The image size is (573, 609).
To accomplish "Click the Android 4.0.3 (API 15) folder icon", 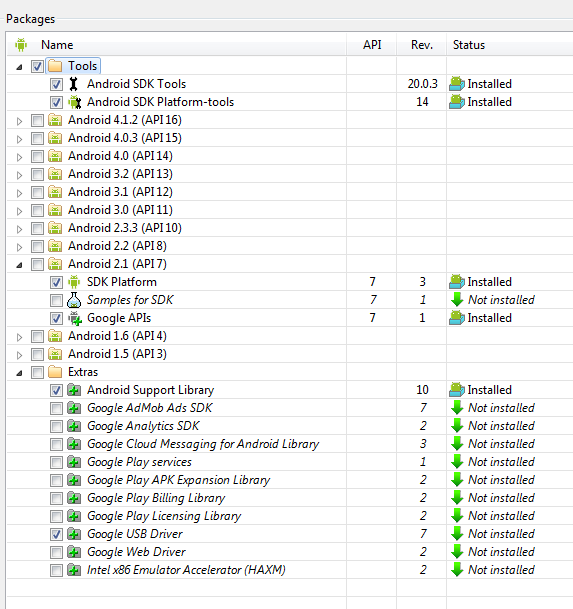I will pyautogui.click(x=55, y=138).
